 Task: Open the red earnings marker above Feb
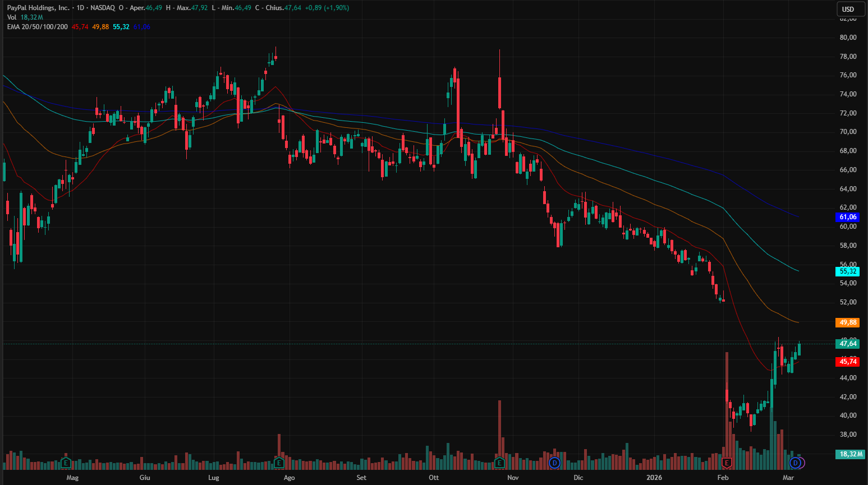[x=727, y=463]
